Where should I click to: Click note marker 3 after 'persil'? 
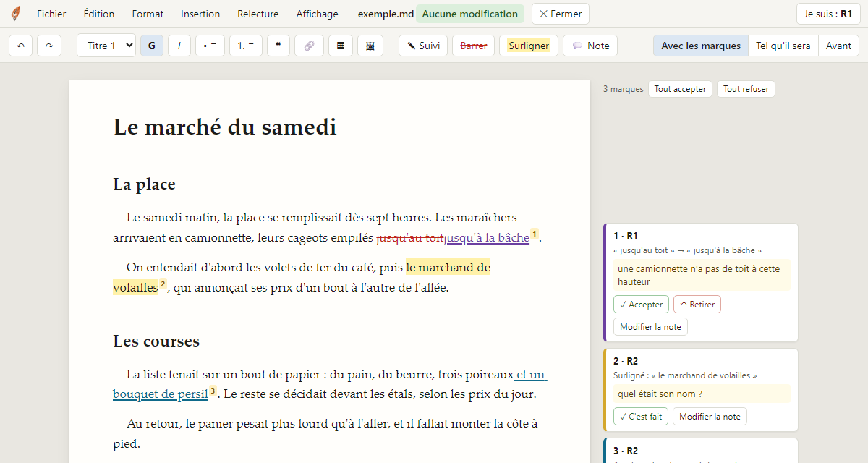pyautogui.click(x=213, y=391)
